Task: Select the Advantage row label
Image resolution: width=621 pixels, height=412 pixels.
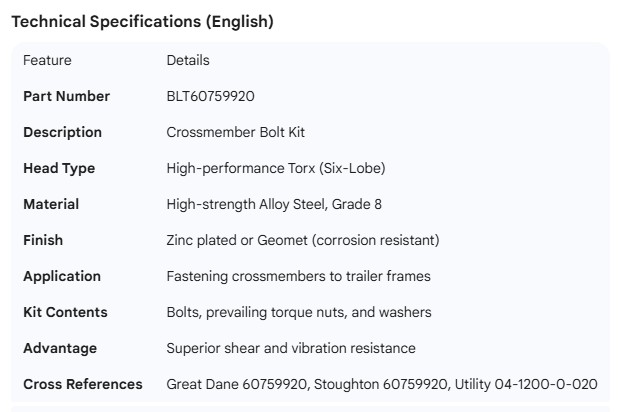Action: 60,348
